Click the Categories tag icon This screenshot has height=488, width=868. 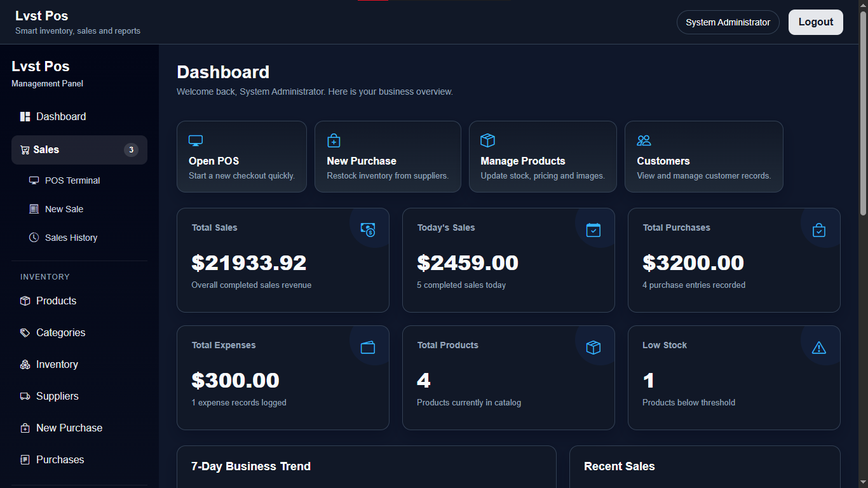pyautogui.click(x=25, y=333)
